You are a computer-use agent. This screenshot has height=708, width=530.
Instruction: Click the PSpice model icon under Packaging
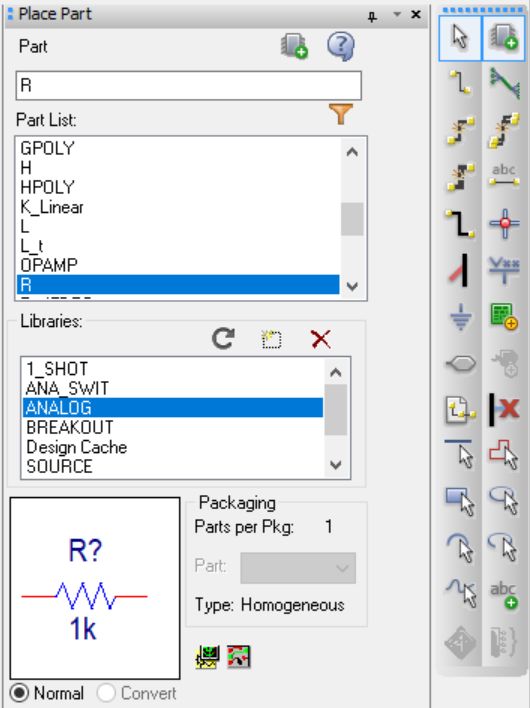click(207, 657)
